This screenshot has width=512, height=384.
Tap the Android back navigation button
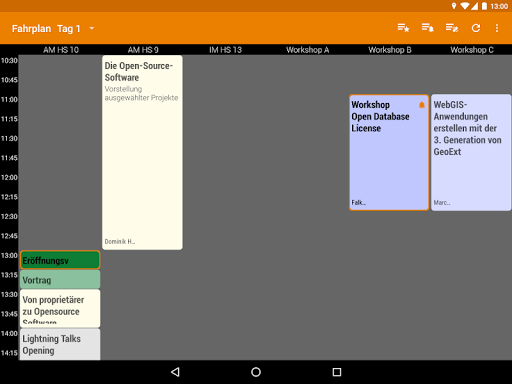(x=175, y=372)
